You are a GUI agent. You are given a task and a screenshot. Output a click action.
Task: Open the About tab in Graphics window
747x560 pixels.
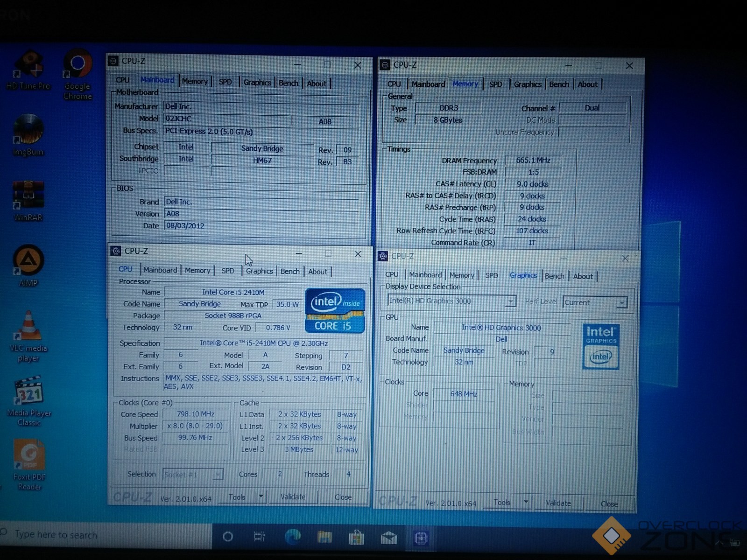[583, 276]
